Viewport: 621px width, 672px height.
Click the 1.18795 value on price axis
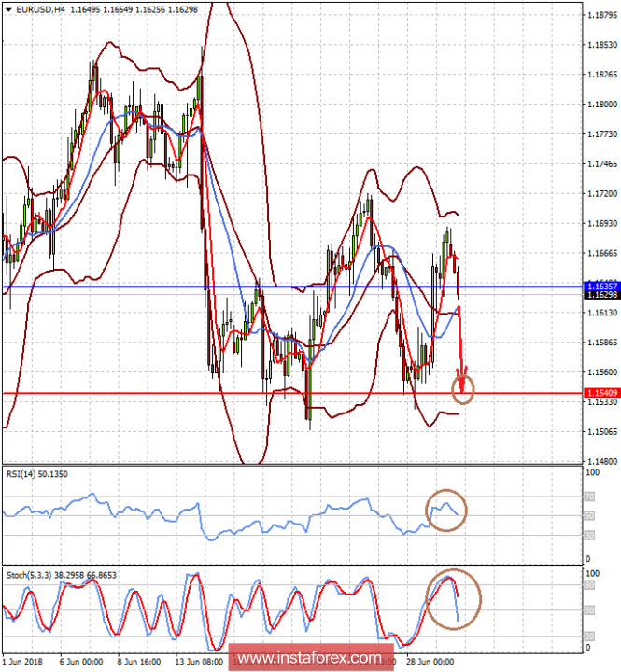(x=600, y=15)
